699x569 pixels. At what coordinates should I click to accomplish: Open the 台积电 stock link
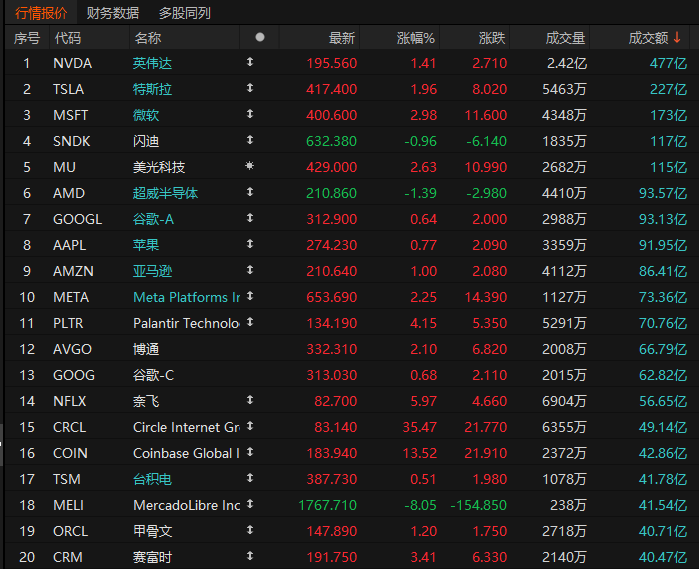click(x=152, y=479)
